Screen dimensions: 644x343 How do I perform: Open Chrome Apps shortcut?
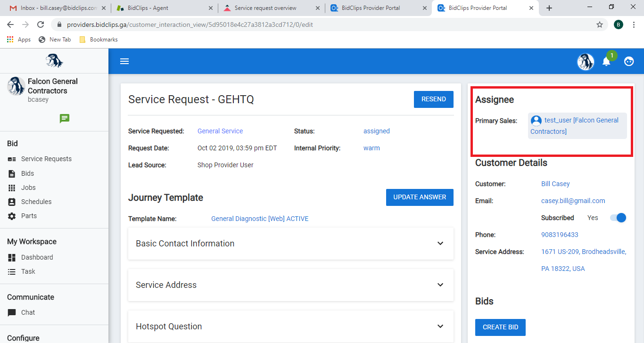point(19,40)
